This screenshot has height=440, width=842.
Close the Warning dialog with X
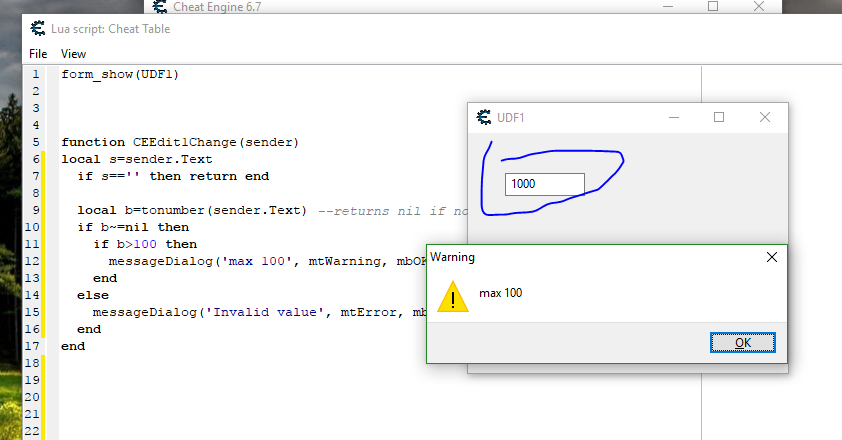click(x=771, y=257)
